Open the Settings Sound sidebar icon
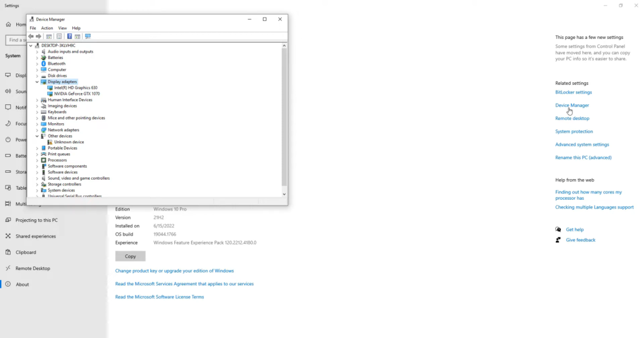The height and width of the screenshot is (338, 644). pyautogui.click(x=8, y=91)
